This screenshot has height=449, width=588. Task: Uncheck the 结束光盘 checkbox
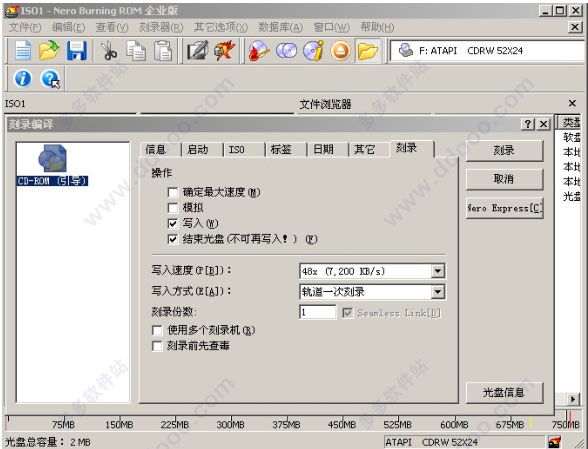point(172,239)
